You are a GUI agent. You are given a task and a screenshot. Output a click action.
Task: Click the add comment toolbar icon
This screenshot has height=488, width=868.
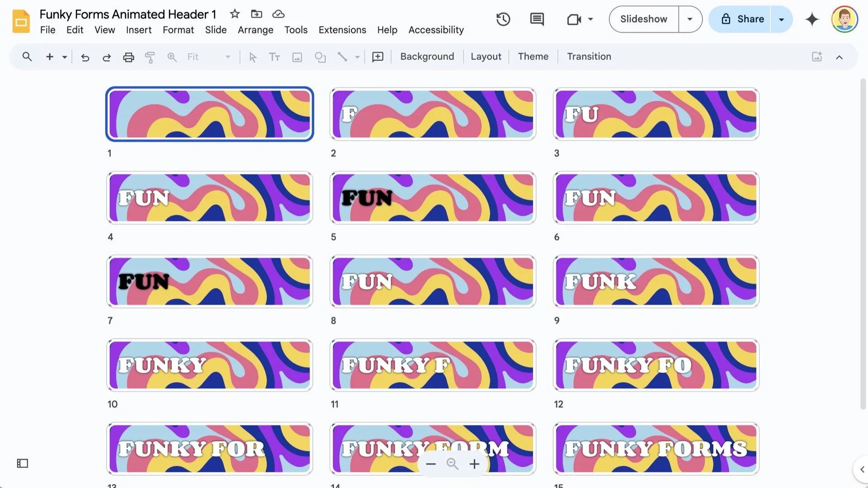[x=377, y=57]
